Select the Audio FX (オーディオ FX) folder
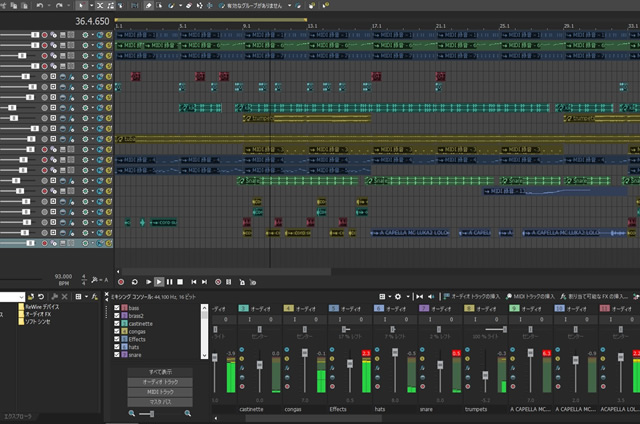The height and width of the screenshot is (424, 640). (x=35, y=314)
